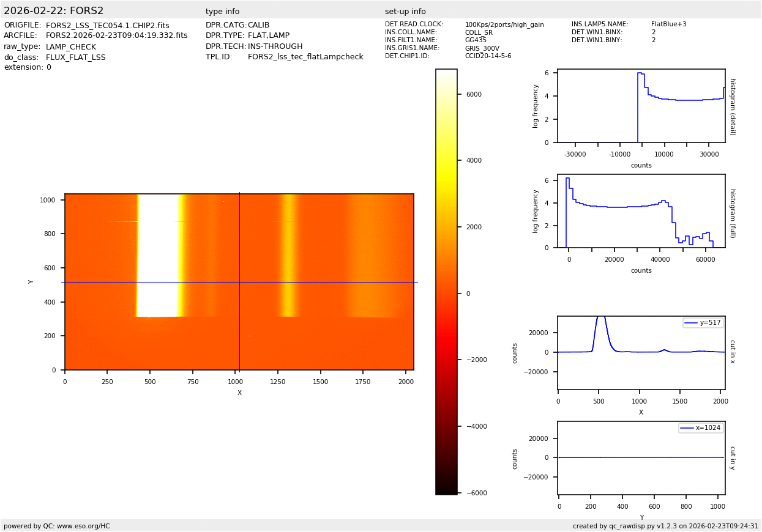Select the cut in y plot
762x532 pixels.
point(641,457)
